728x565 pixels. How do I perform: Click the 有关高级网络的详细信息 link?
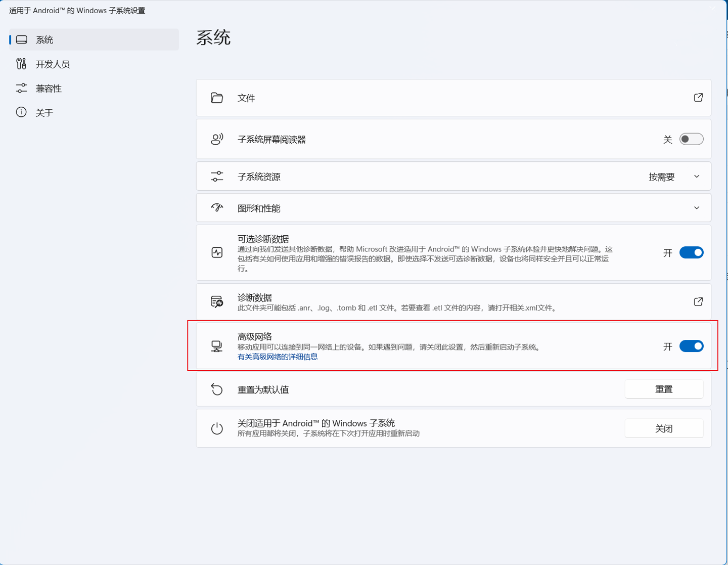(278, 357)
